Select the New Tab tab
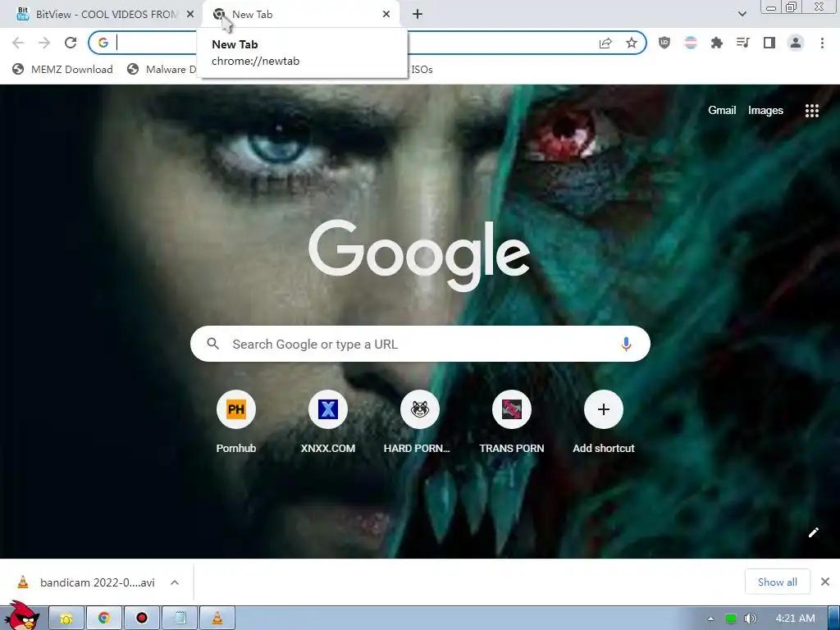The width and height of the screenshot is (840, 630). click(x=303, y=15)
